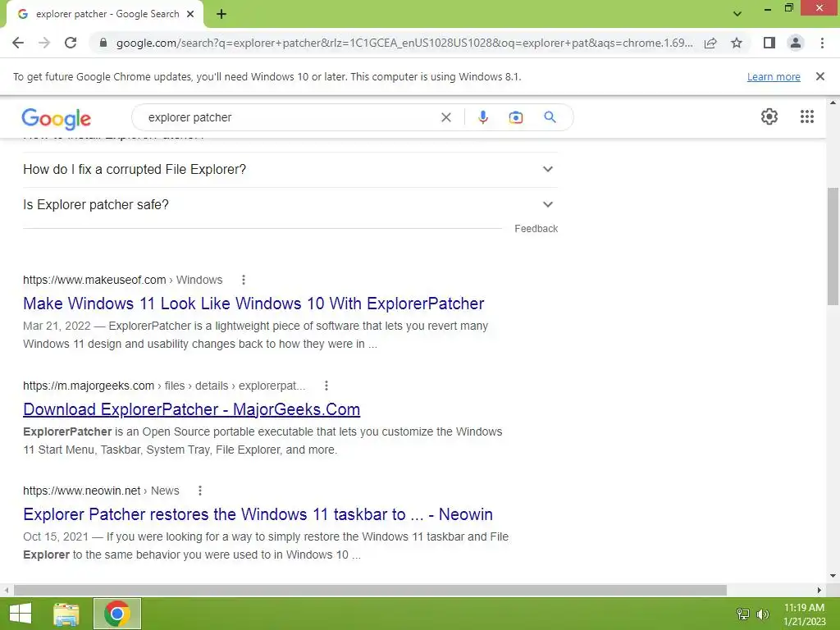Open the Google apps grid
Image resolution: width=840 pixels, height=630 pixels.
coord(807,116)
